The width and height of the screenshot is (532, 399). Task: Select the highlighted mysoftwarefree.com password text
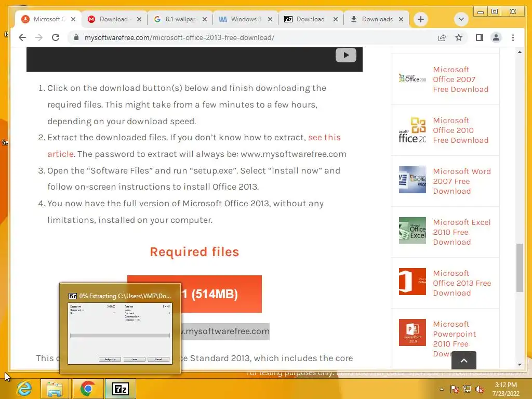coord(225,331)
